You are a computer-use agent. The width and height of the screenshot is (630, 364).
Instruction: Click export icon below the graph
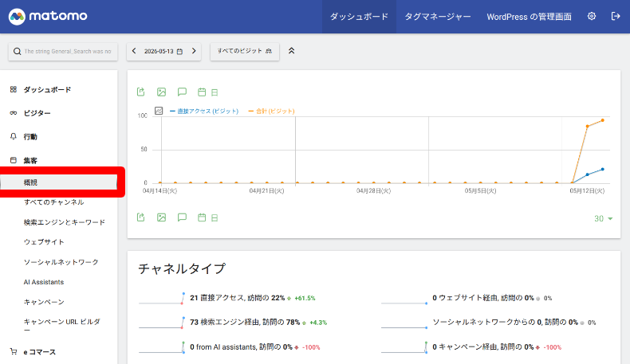pos(140,217)
